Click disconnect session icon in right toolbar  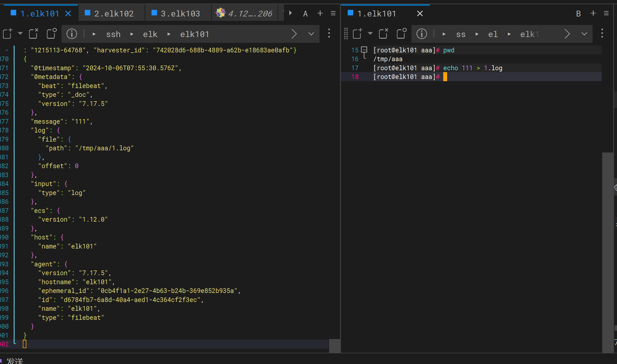383,34
